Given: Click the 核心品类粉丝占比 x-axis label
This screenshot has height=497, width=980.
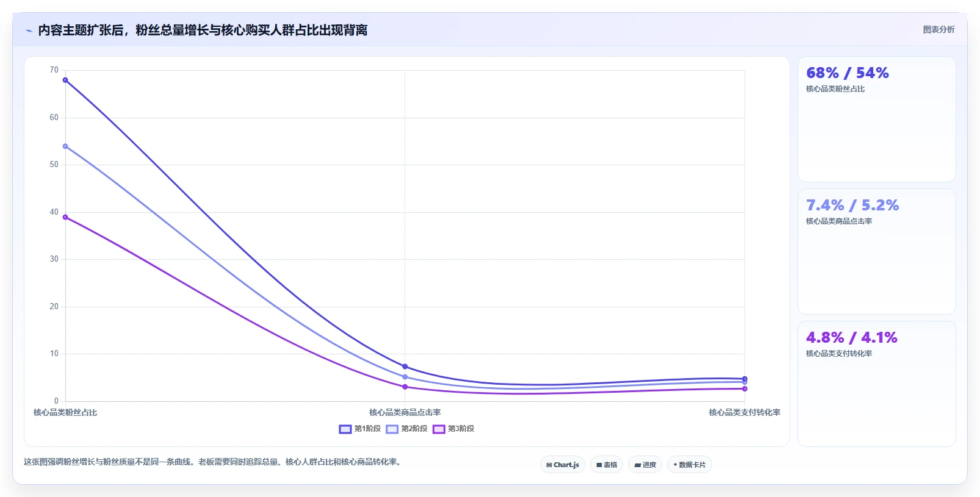Looking at the screenshot, I should (x=65, y=413).
